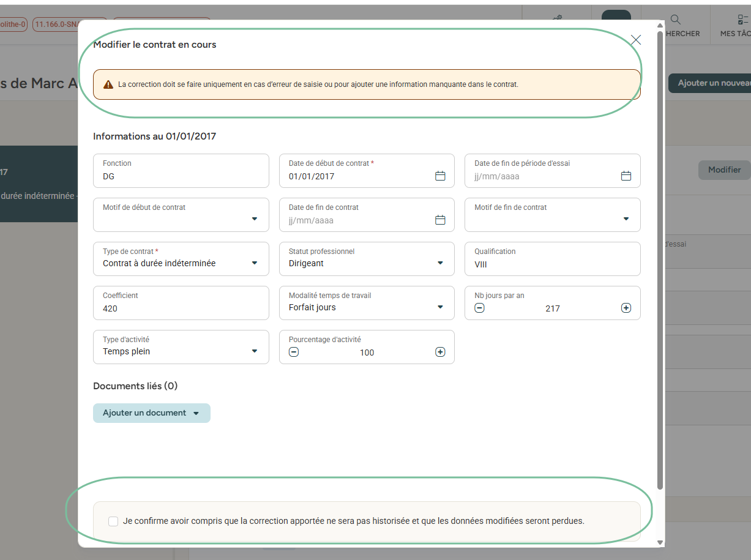Click the Coefficient input field
751x560 pixels.
click(181, 308)
